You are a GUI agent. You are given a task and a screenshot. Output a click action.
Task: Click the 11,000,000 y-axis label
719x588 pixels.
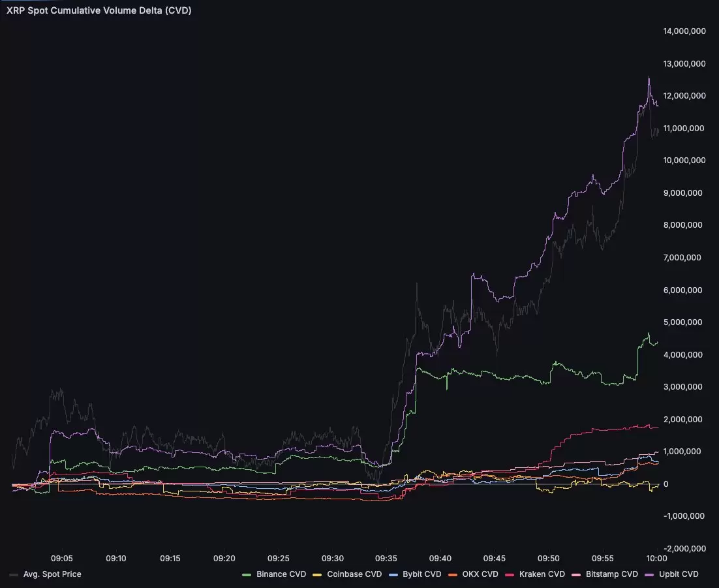click(x=684, y=129)
